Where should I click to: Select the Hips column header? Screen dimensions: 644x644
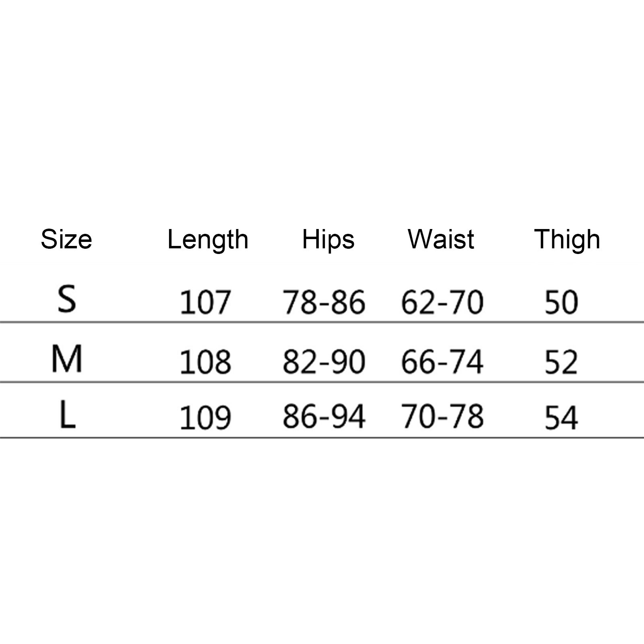pyautogui.click(x=328, y=239)
